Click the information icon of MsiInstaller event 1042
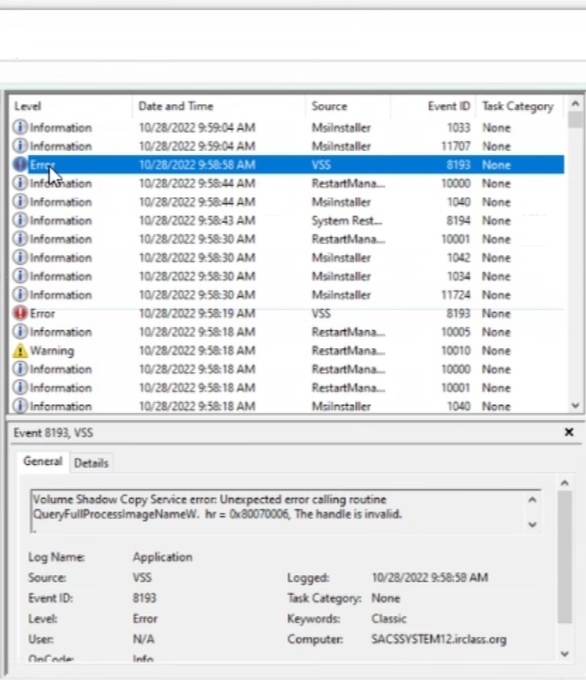This screenshot has width=586, height=680. pos(20,258)
